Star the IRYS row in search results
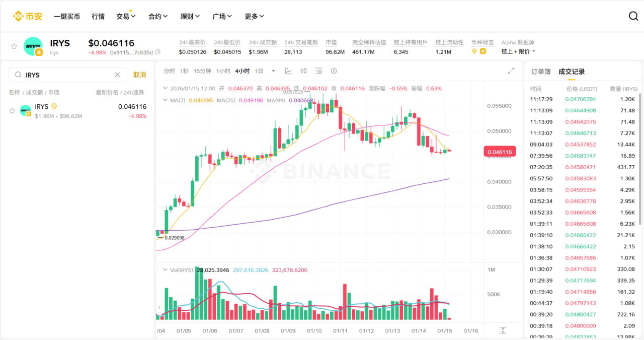644x340 pixels. [12, 111]
